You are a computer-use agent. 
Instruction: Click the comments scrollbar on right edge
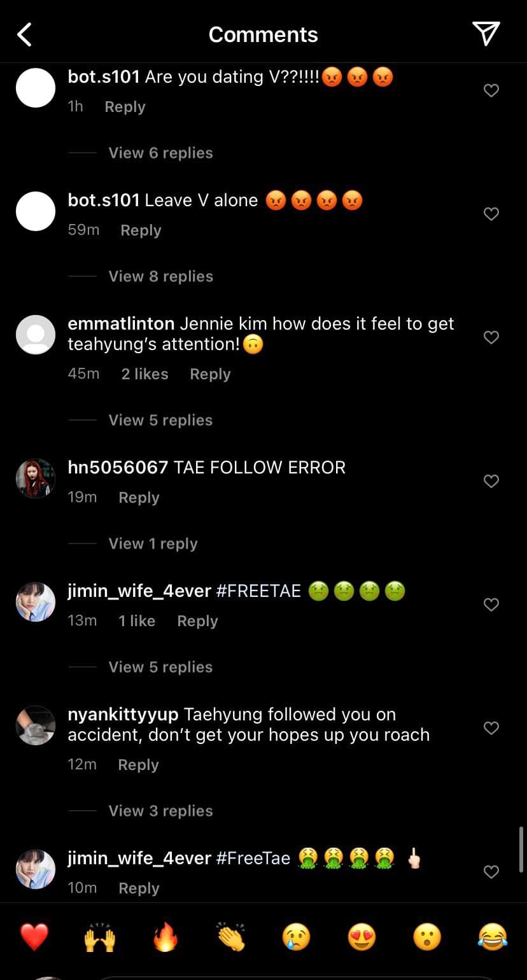522,850
